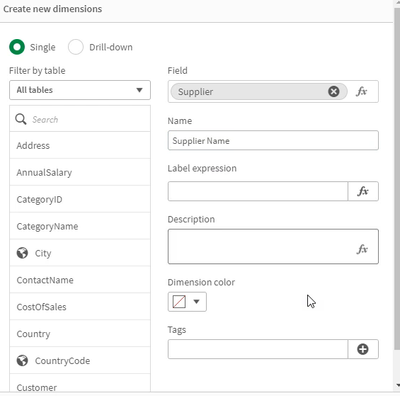Viewport: 400px width, 396px height.
Task: Open expression editor in the Description box
Action: tap(362, 249)
